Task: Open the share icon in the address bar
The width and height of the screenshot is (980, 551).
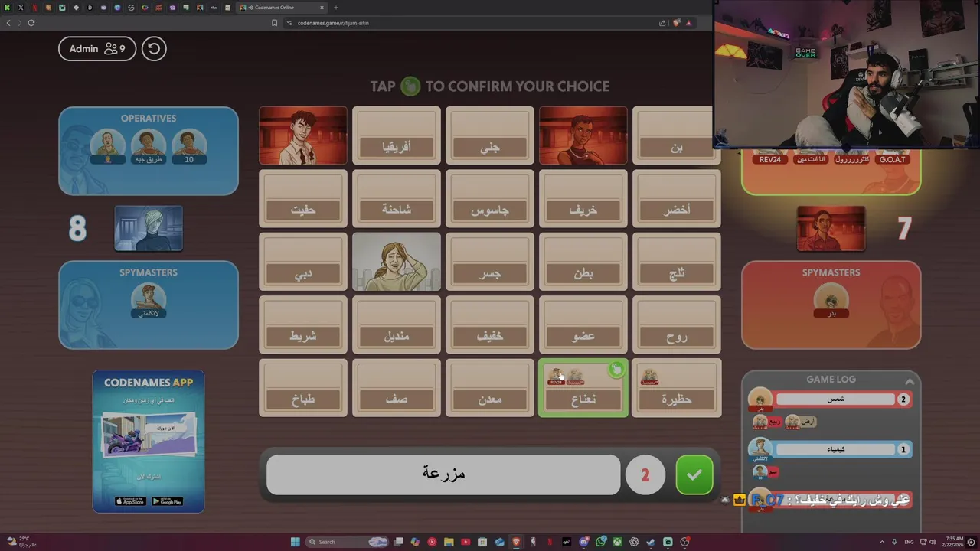Action: (x=662, y=23)
